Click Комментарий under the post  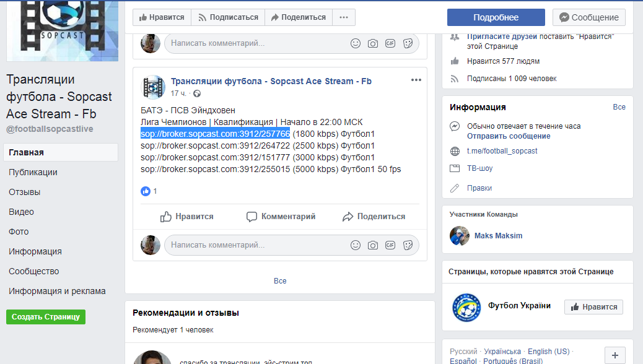(281, 217)
